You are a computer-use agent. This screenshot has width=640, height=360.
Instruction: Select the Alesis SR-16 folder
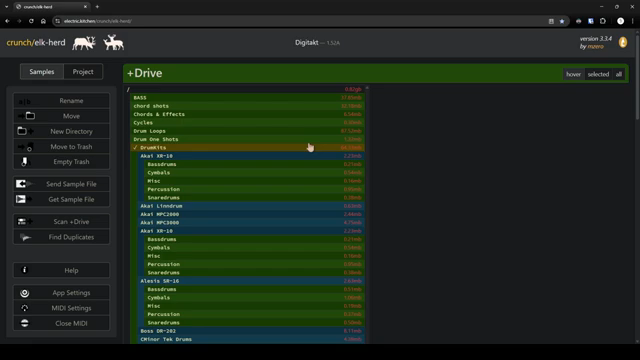[251, 281]
